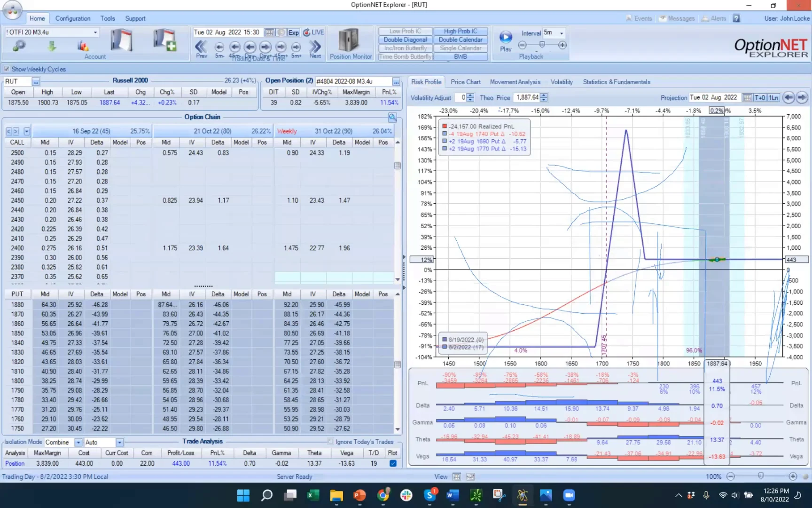Screen dimensions: 812x508
Task: Move projection date forward with right arrow
Action: coord(802,97)
